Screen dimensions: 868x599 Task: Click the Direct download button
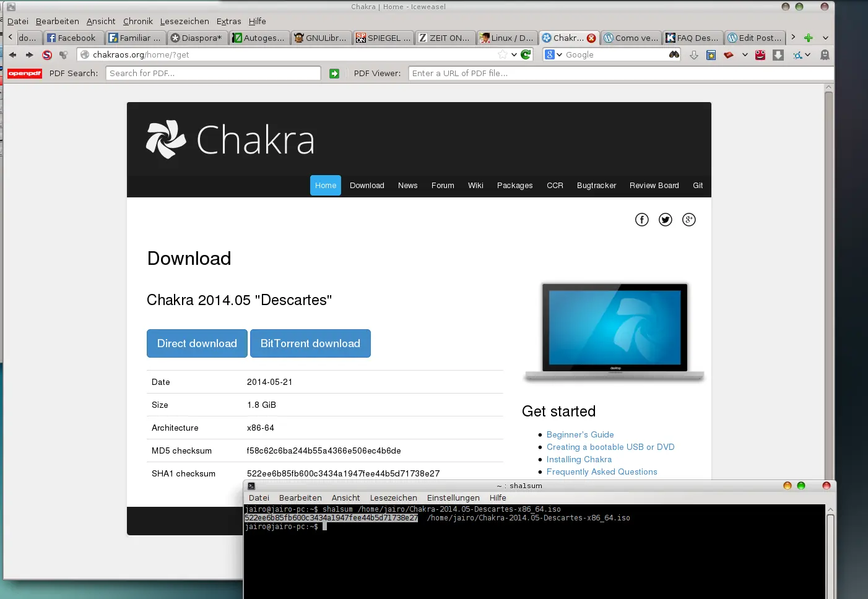[x=197, y=343]
